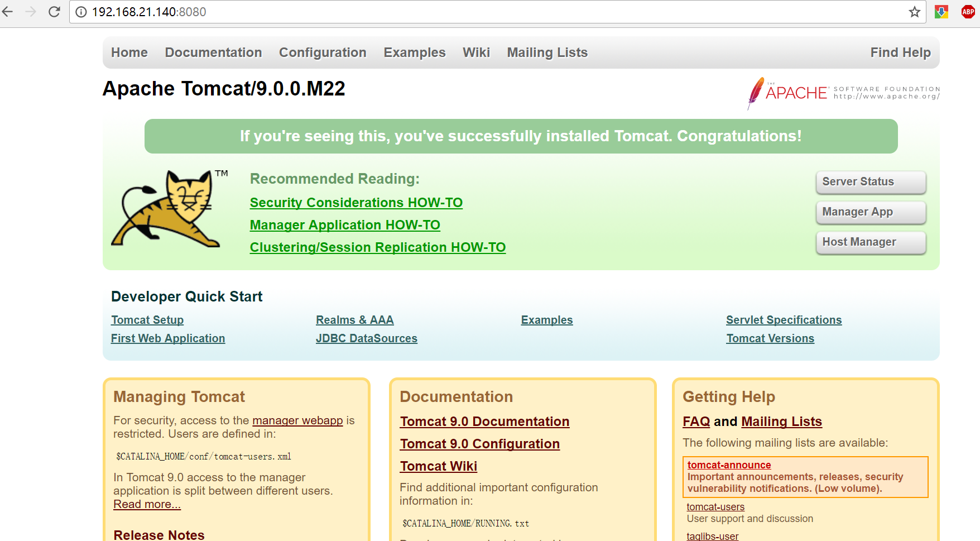980x541 pixels.
Task: Click the $CATALINA_HOME/conf/tomcat-users.xml path text
Action: pyautogui.click(x=204, y=457)
